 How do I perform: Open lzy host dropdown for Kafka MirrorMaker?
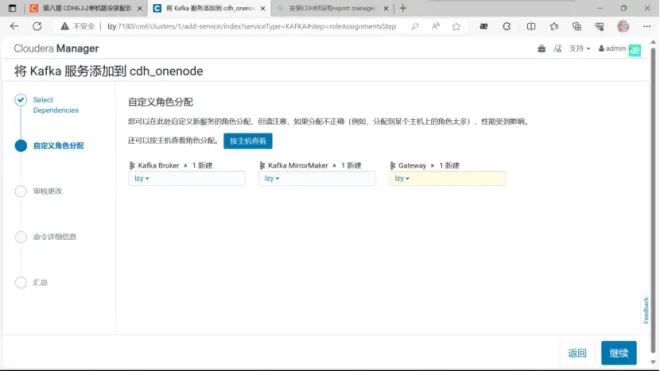272,179
